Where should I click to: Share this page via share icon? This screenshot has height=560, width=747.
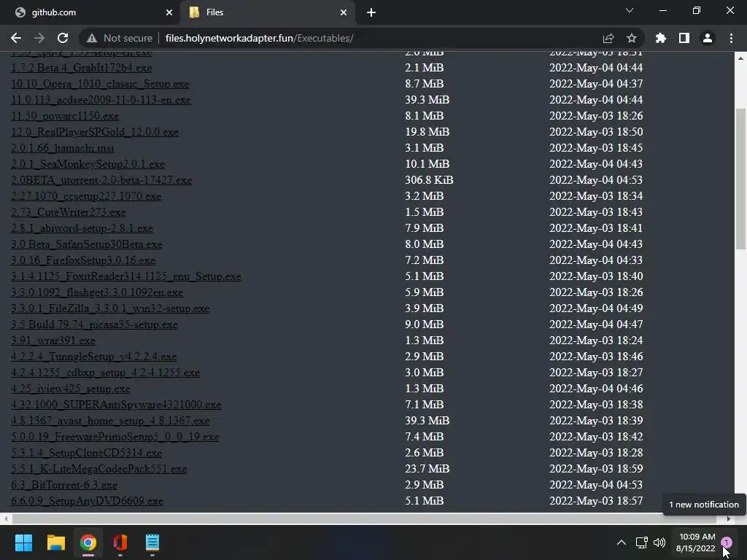click(608, 38)
